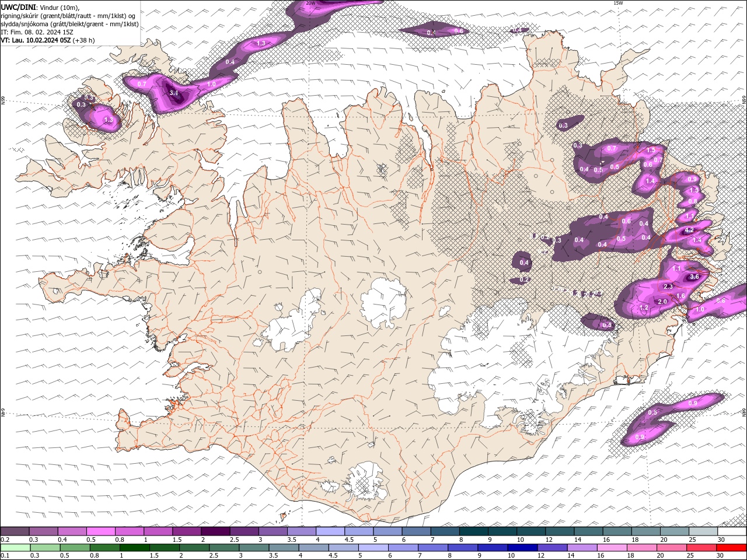Click the 2.0 precipitation value on the map

click(662, 302)
